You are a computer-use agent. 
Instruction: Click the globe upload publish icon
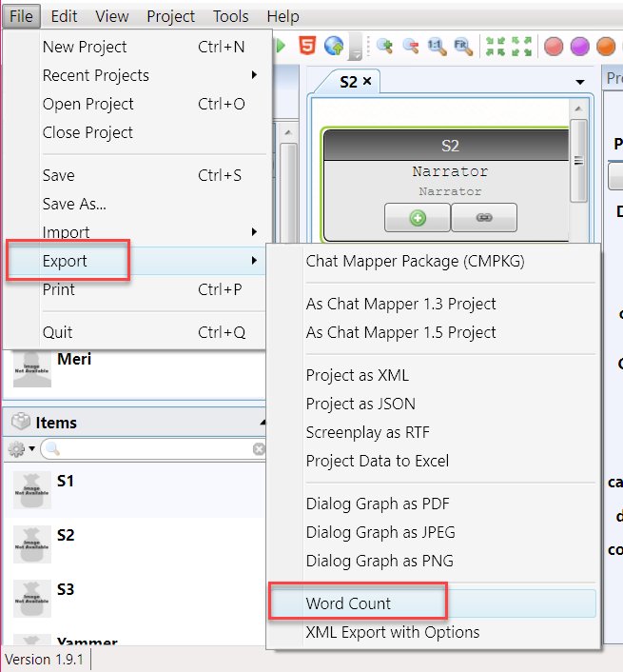click(334, 46)
